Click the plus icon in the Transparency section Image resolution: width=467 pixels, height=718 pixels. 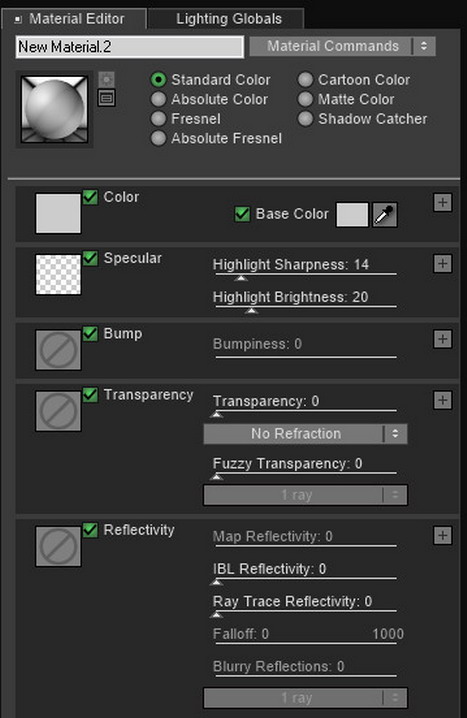point(442,400)
